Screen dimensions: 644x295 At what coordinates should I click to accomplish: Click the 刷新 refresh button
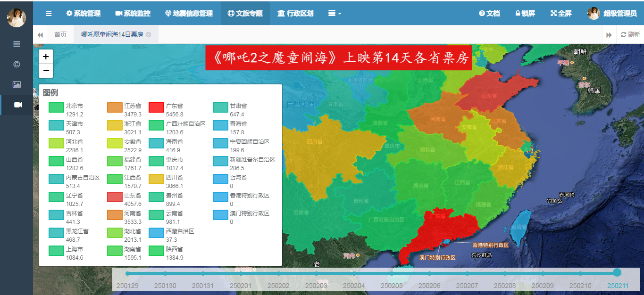pyautogui.click(x=630, y=34)
